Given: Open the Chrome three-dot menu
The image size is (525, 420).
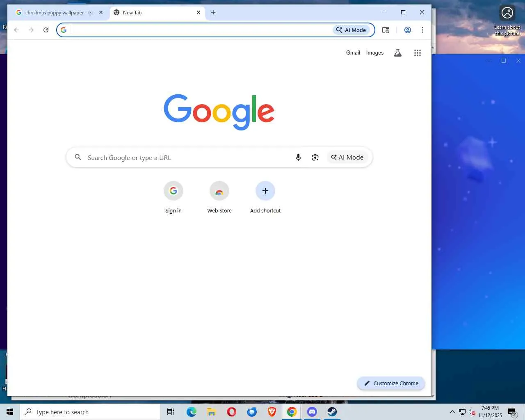Looking at the screenshot, I should pyautogui.click(x=422, y=30).
